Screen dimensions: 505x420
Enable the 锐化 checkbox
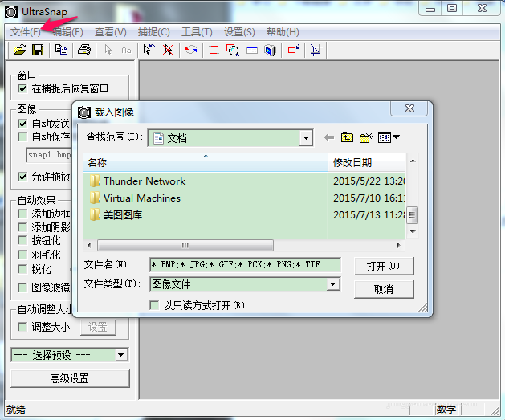22,269
